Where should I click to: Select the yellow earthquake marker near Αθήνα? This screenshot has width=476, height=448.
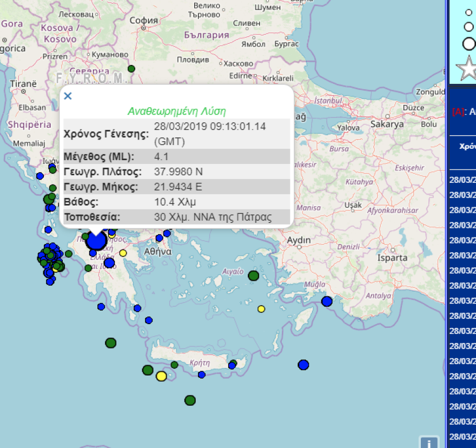tap(123, 252)
